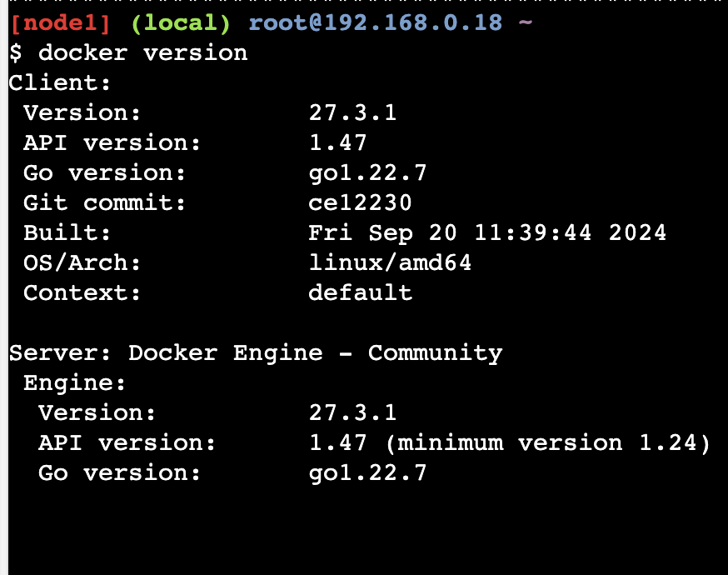Click Server Engine Version value 27.3.1
The image size is (728, 575).
tap(353, 412)
